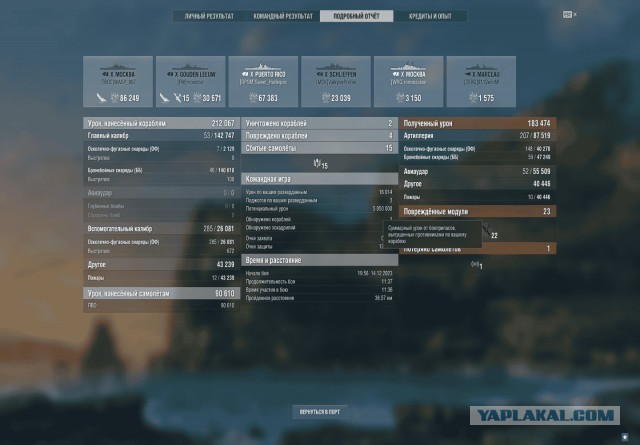The image size is (640, 445).
Task: Click the Полученный урон header with 183 474
Action: (x=478, y=123)
